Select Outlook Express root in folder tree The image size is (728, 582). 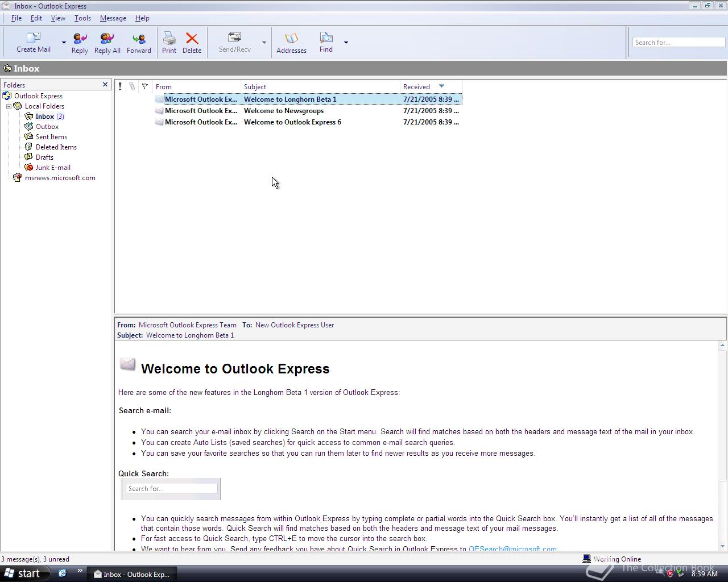[38, 96]
